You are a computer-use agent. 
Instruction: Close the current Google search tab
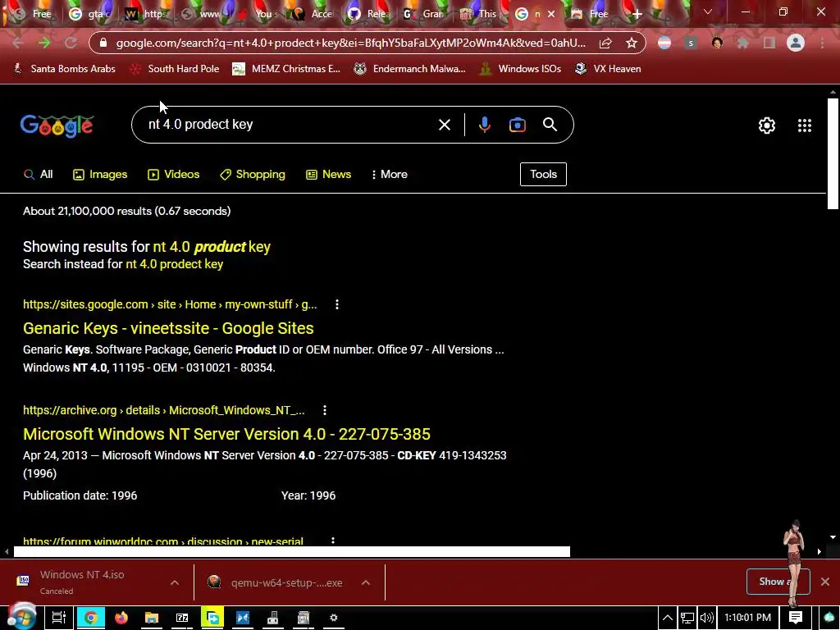click(551, 15)
